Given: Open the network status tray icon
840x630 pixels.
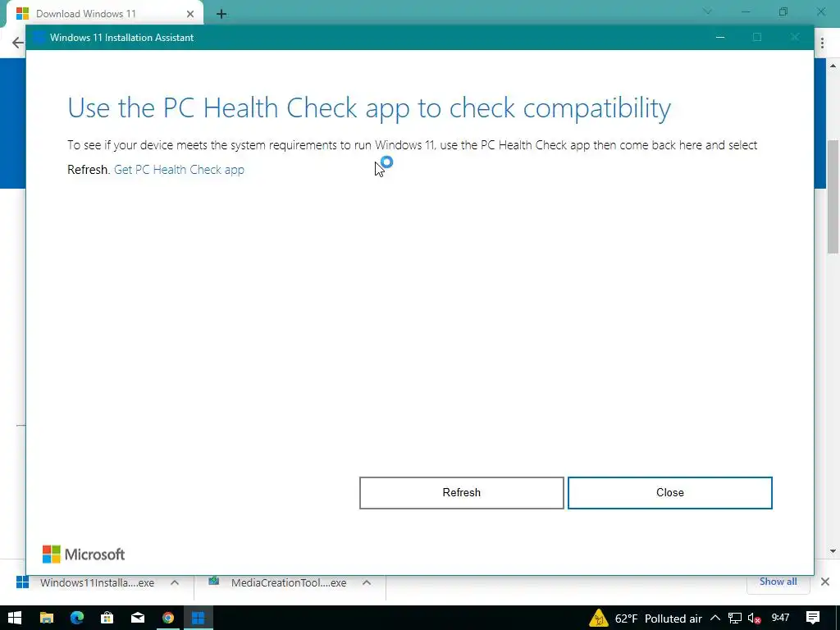Looking at the screenshot, I should pos(735,619).
